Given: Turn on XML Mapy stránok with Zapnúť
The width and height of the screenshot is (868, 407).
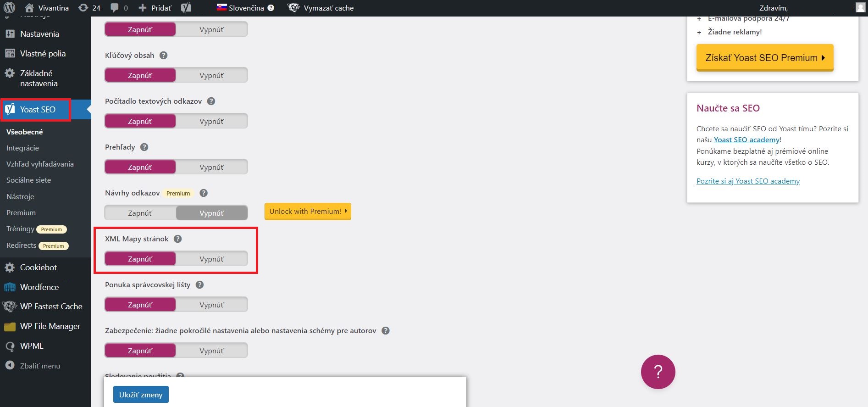Looking at the screenshot, I should 140,259.
